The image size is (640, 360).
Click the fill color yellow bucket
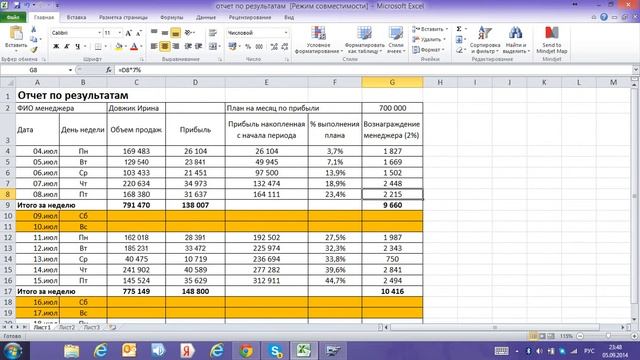(118, 47)
